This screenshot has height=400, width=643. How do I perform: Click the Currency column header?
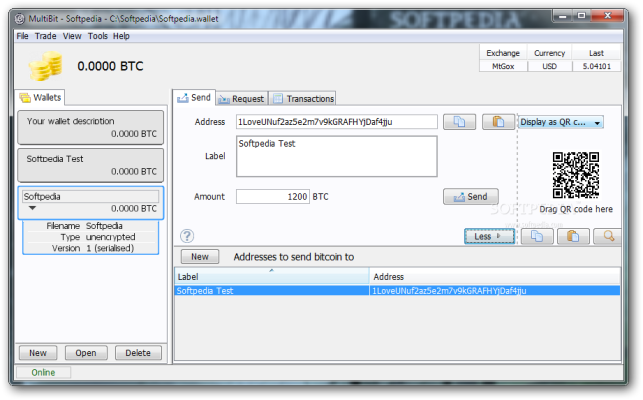550,53
